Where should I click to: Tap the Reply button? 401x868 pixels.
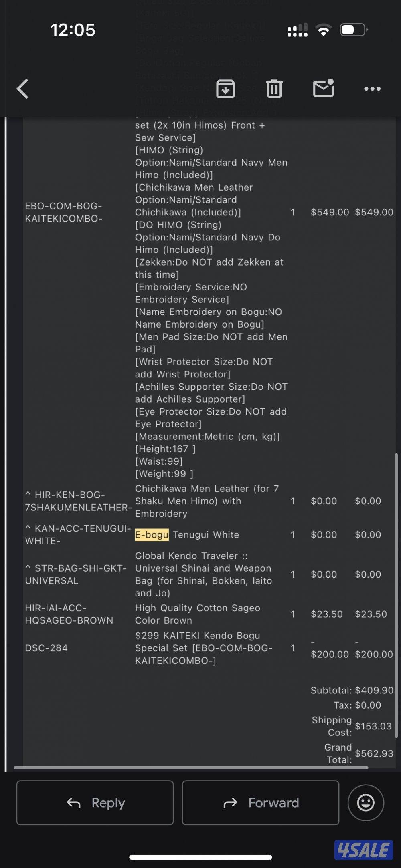point(95,802)
